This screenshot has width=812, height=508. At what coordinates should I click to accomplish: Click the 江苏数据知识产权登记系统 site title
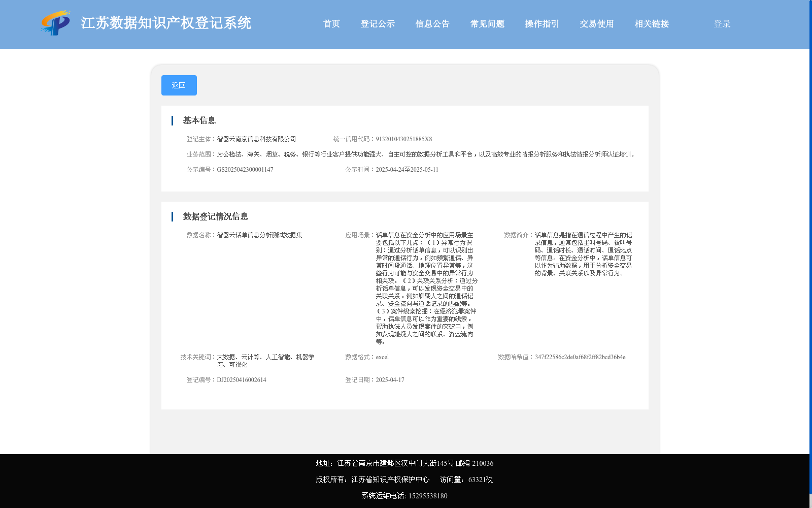pos(166,23)
